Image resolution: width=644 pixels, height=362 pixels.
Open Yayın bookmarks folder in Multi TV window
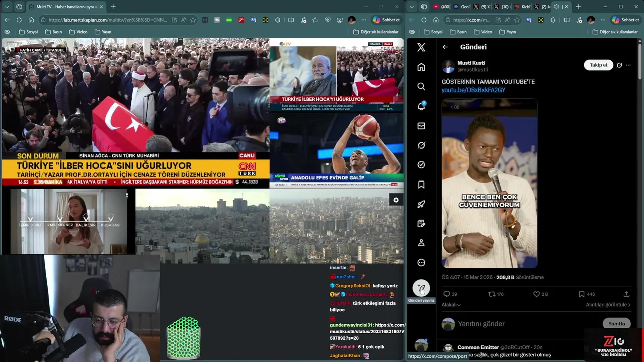[x=102, y=32]
